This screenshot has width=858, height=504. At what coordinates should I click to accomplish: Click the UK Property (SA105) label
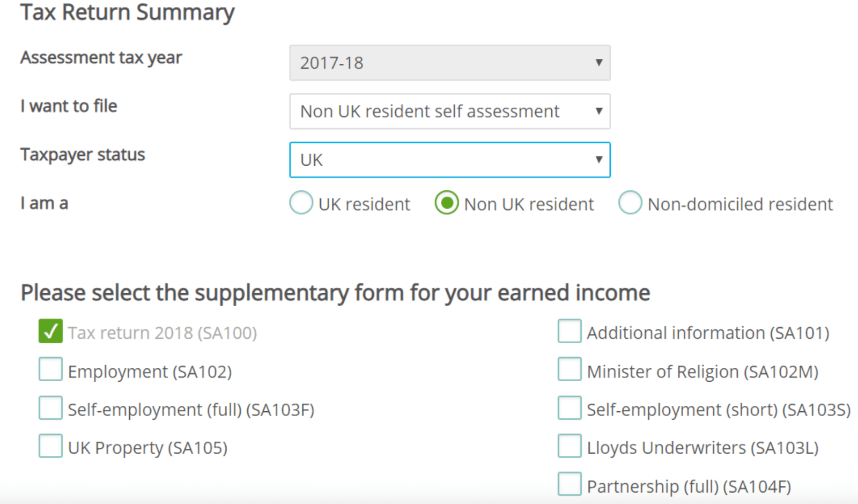tap(147, 448)
